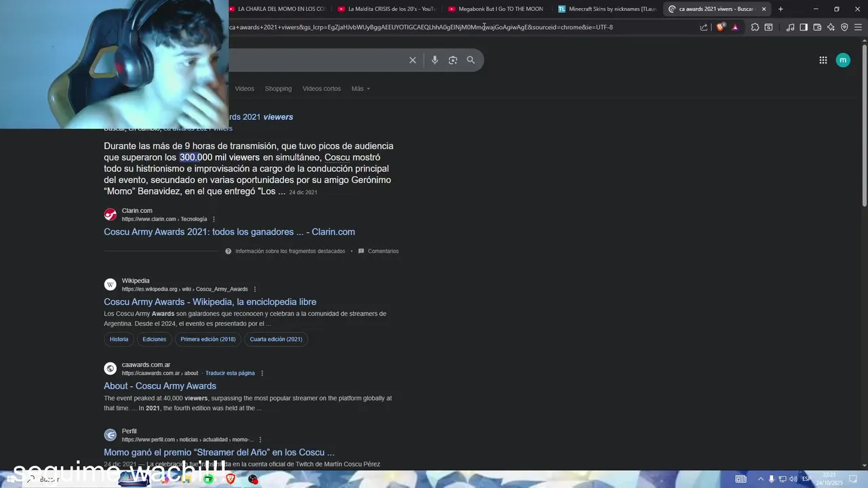Open a new browser tab

781,9
